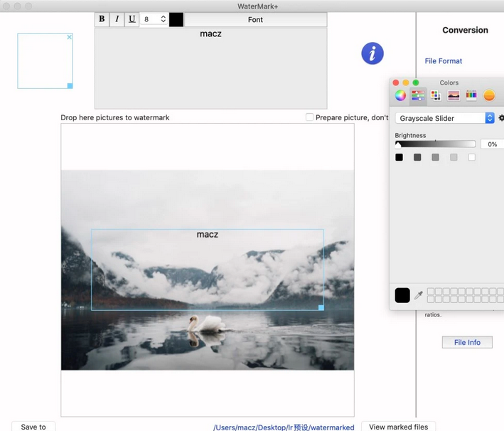Viewport: 504px width, 431px height.
Task: Open the image palettes picker tab
Action: tap(454, 95)
